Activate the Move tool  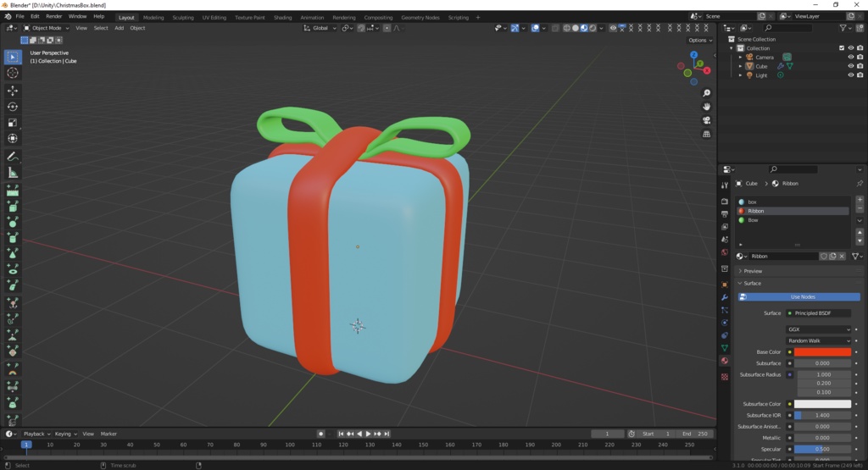[x=13, y=91]
